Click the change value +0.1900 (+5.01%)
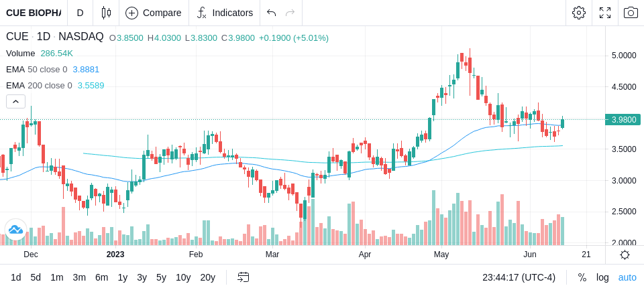Viewport: 644px width, 290px height. (x=294, y=38)
